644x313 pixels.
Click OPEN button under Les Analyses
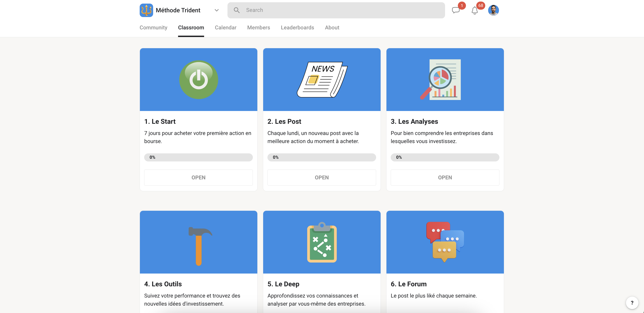(445, 178)
